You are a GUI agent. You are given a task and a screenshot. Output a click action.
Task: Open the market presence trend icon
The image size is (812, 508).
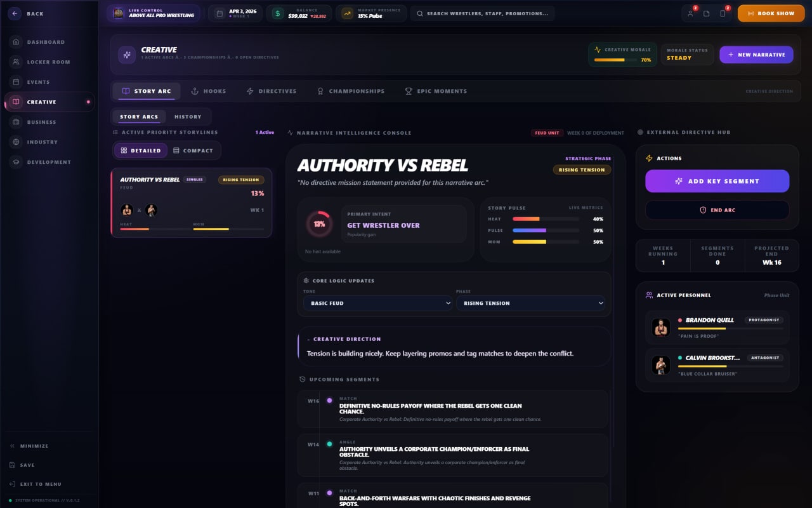coord(347,13)
